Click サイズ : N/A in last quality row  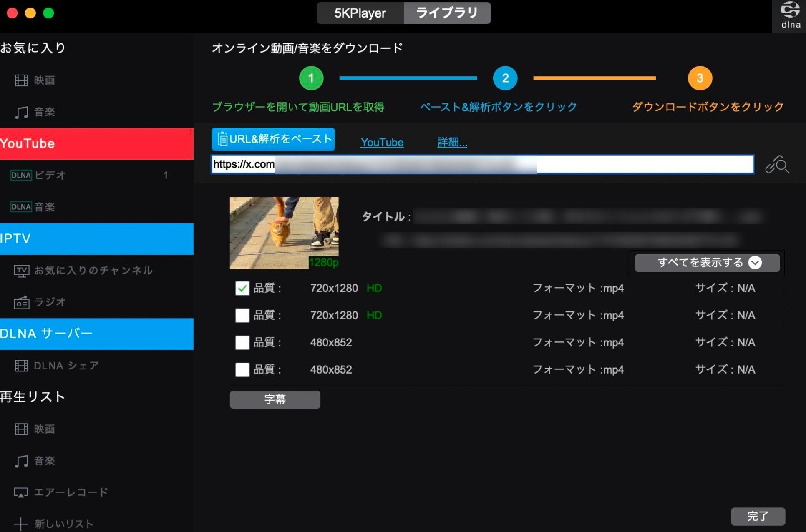(x=725, y=369)
